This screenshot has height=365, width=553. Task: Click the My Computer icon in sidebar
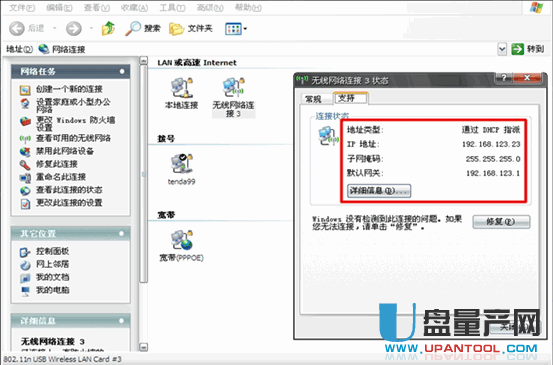click(x=25, y=291)
